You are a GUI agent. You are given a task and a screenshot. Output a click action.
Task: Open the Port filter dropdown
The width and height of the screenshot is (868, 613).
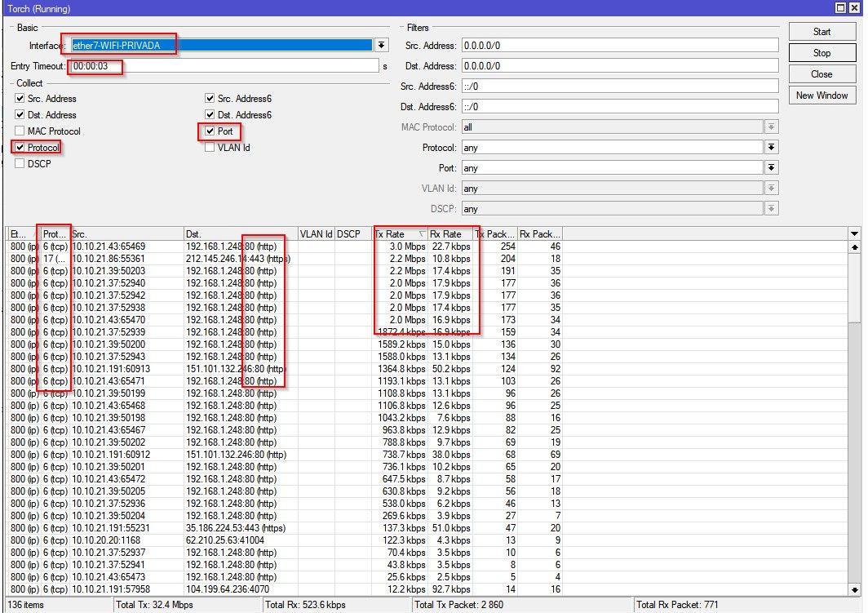[771, 167]
